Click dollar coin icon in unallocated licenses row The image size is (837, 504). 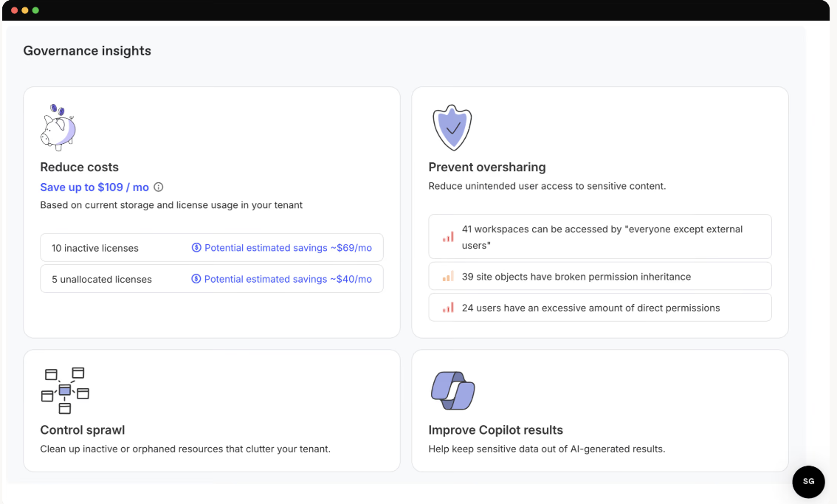(196, 279)
